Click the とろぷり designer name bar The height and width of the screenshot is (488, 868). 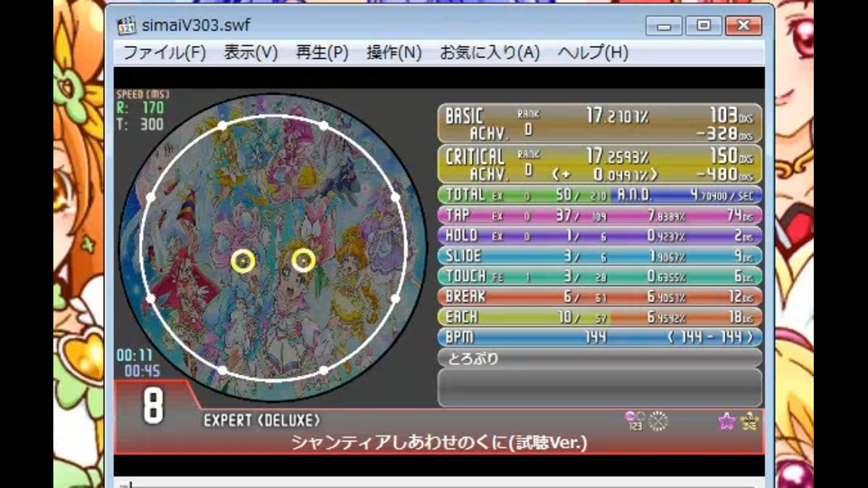click(x=599, y=358)
